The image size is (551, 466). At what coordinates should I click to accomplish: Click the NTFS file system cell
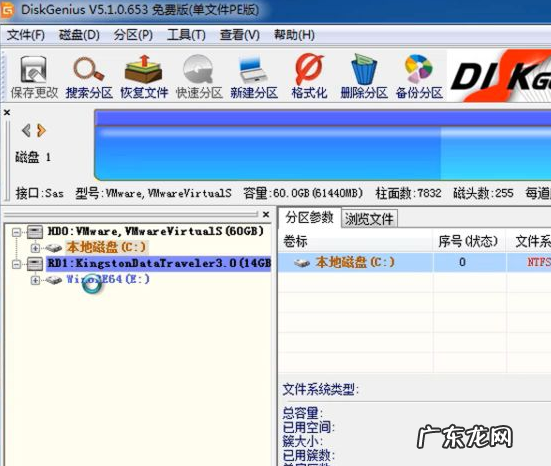[538, 262]
